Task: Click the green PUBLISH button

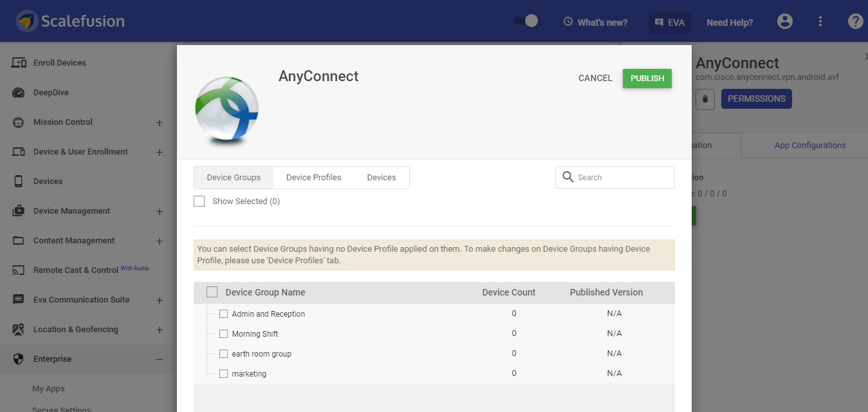Action: click(647, 79)
